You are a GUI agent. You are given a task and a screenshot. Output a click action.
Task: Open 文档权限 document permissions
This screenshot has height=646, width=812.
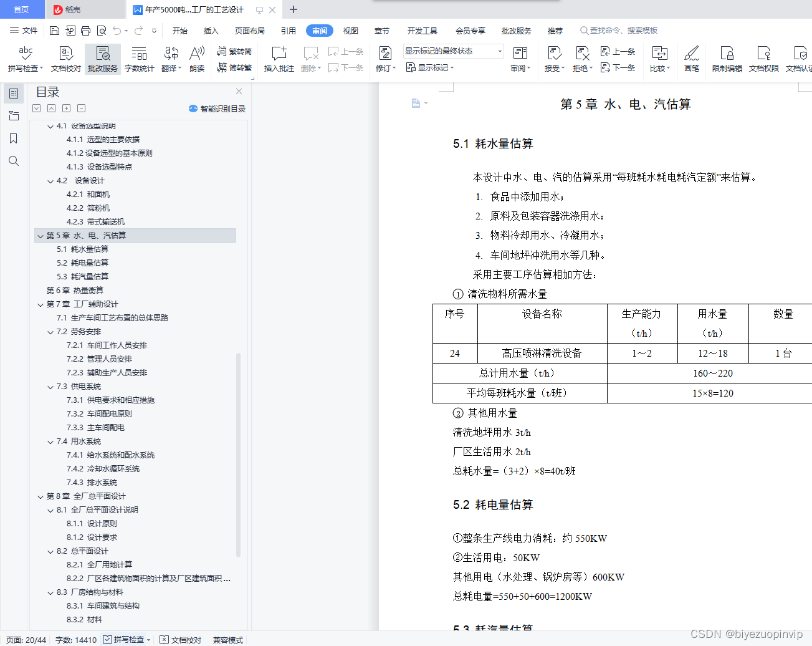click(764, 59)
